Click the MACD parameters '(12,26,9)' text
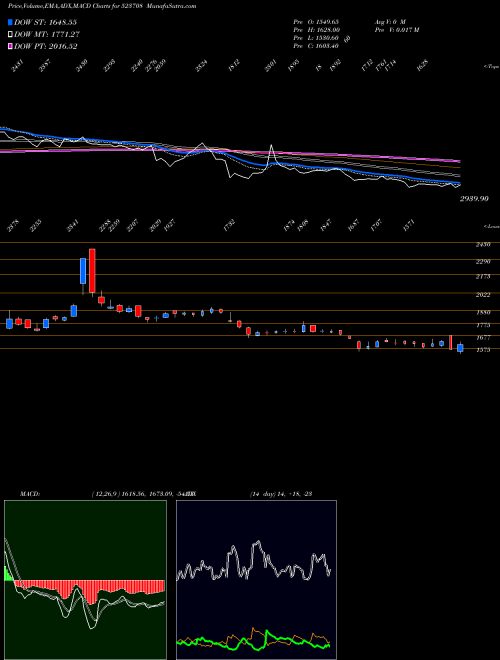 click(106, 494)
